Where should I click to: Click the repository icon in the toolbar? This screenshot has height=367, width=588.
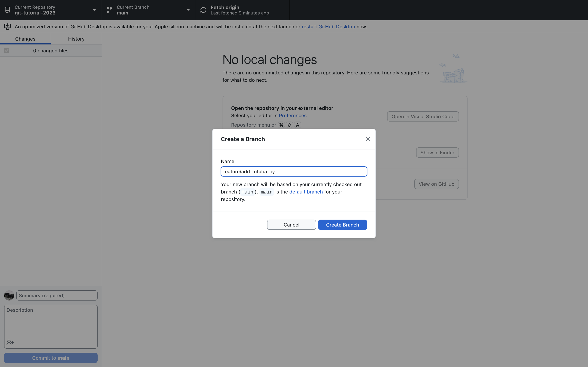(7, 10)
